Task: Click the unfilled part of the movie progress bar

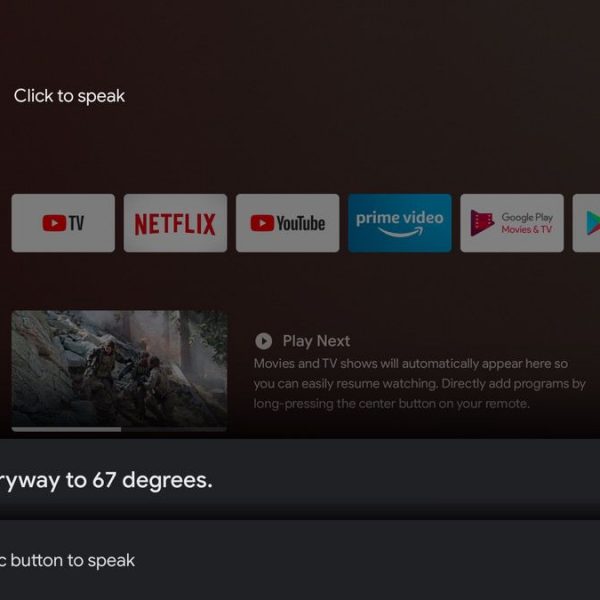Action: (x=174, y=430)
